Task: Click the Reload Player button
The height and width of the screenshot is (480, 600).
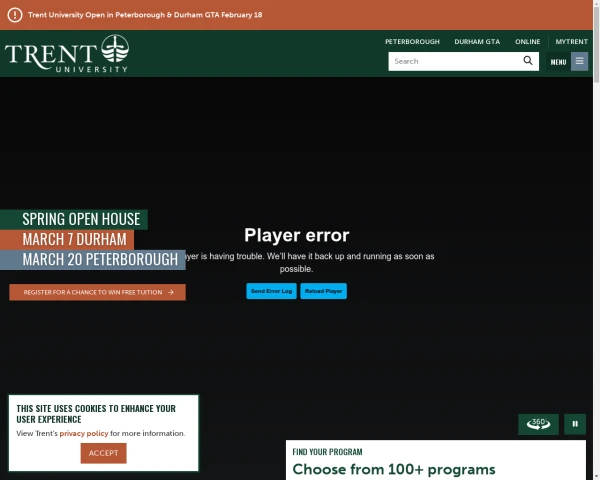Action: click(x=323, y=291)
